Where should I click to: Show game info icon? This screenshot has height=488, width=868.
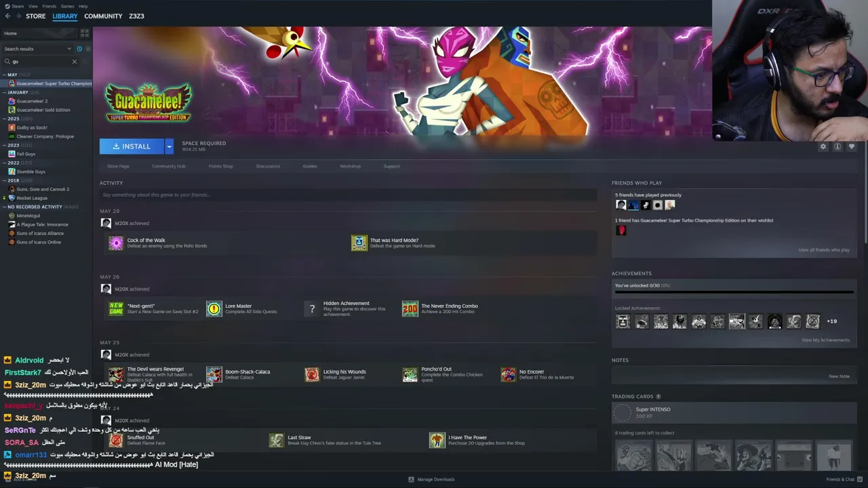pos(837,146)
